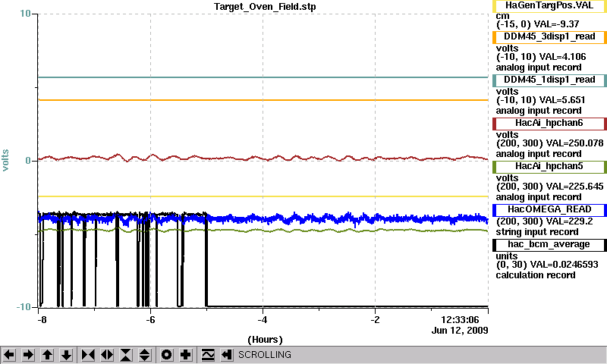The height and width of the screenshot is (364, 607).
Task: Select the DDM45_1disp1_read curve legend
Action: point(549,80)
